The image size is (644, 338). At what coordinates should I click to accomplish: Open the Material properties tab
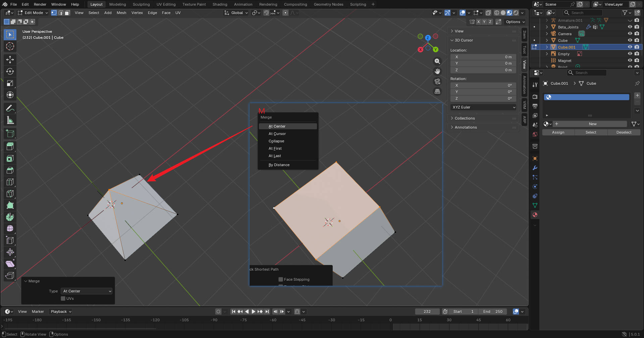click(535, 215)
